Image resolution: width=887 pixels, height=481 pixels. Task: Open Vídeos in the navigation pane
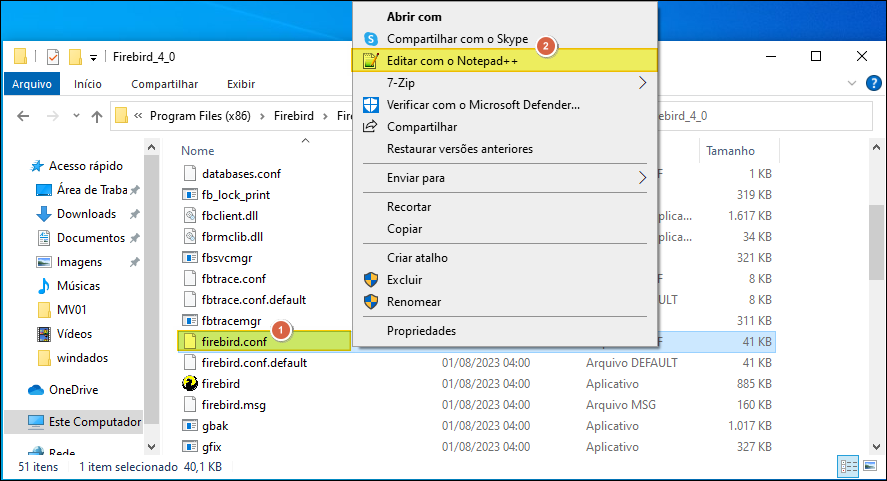pyautogui.click(x=74, y=334)
